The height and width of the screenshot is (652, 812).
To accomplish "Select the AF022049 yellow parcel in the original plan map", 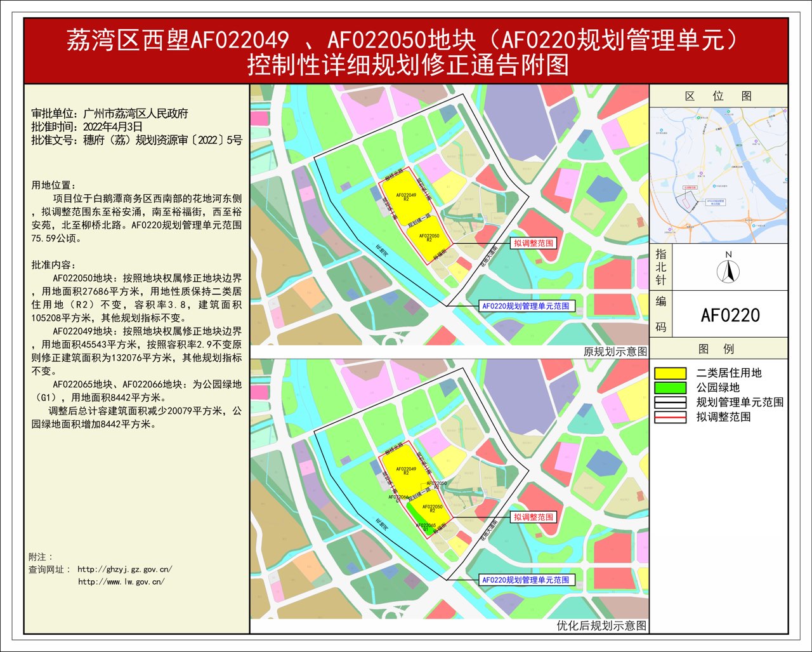I will (x=406, y=198).
